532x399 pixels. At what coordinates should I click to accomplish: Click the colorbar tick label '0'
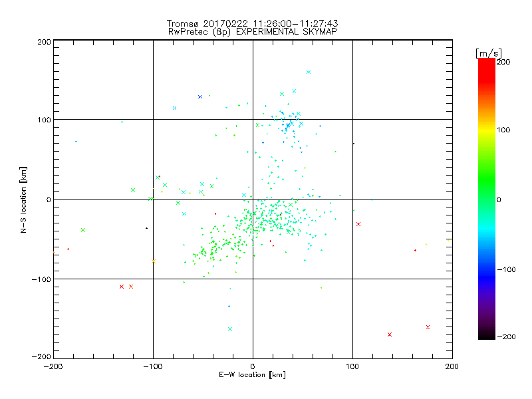(x=499, y=199)
